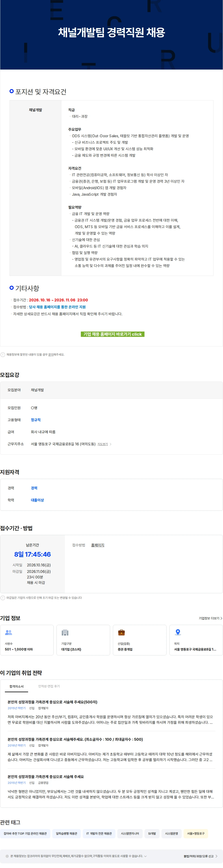Click 불법/허위/과장/오류 신고 report link
The height and width of the screenshot is (868, 223).
tap(200, 856)
